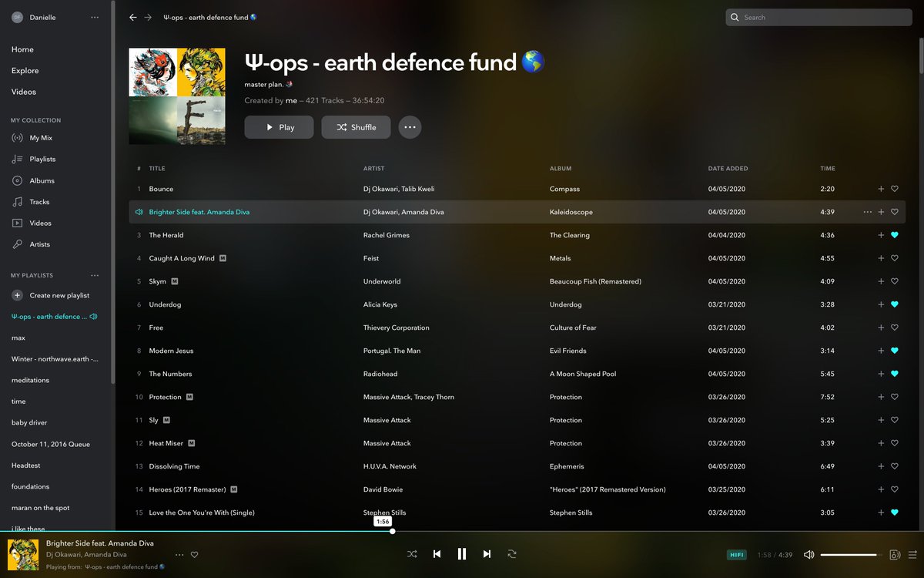Favorite the track Protection
This screenshot has height=578, width=924.
click(x=895, y=397)
